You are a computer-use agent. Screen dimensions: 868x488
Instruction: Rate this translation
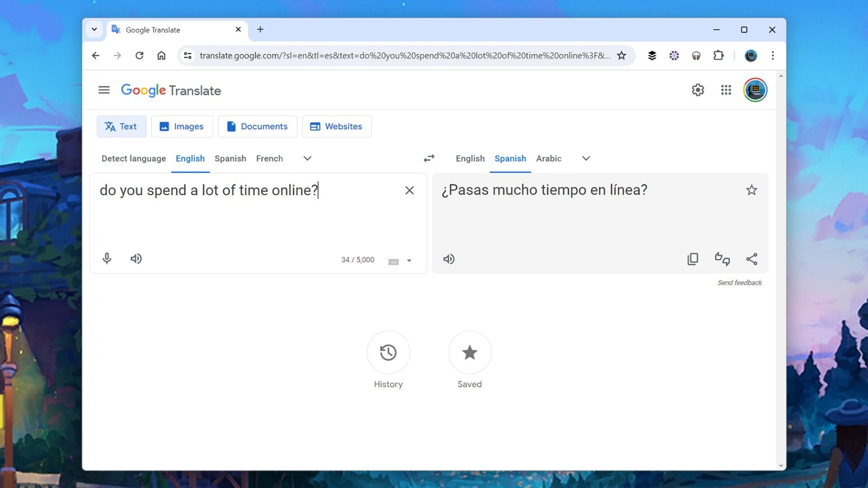[x=722, y=258]
